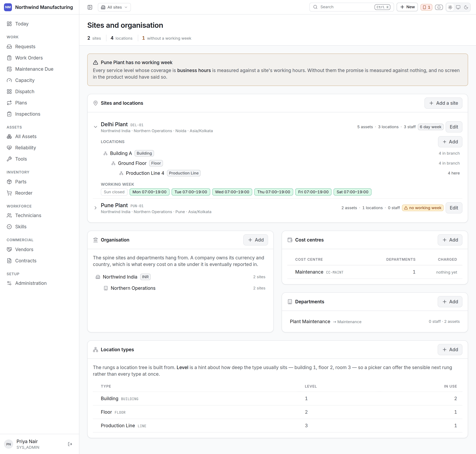
Task: Open Today in the sidebar
Action: pyautogui.click(x=40, y=24)
